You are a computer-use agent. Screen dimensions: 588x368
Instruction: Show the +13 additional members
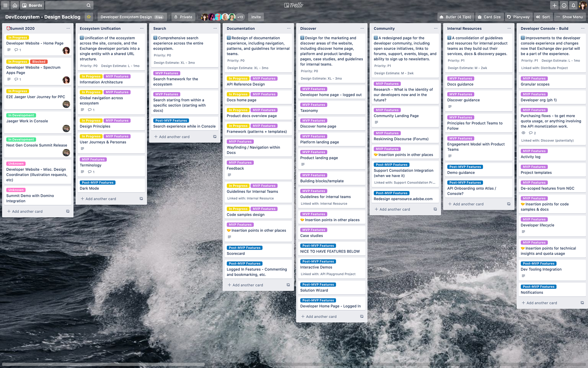[x=240, y=17]
